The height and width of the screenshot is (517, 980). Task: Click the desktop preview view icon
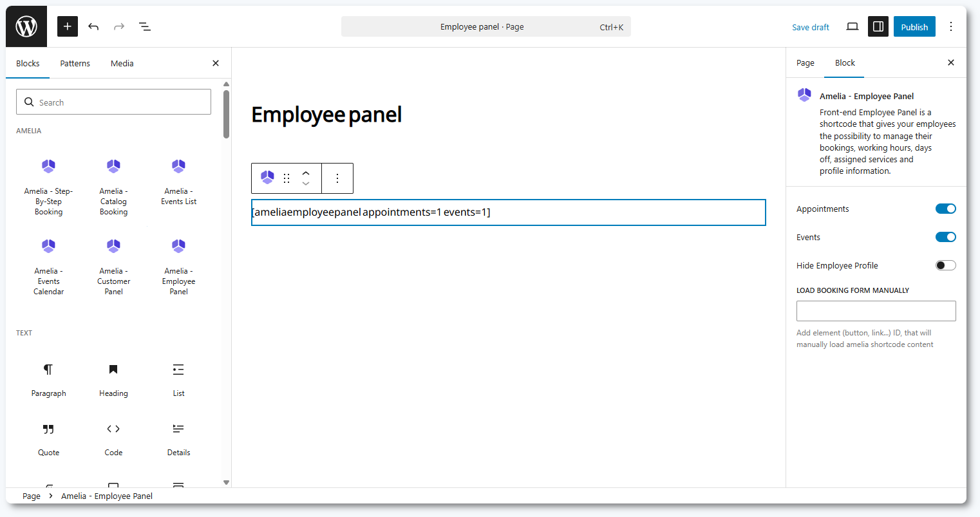[852, 26]
